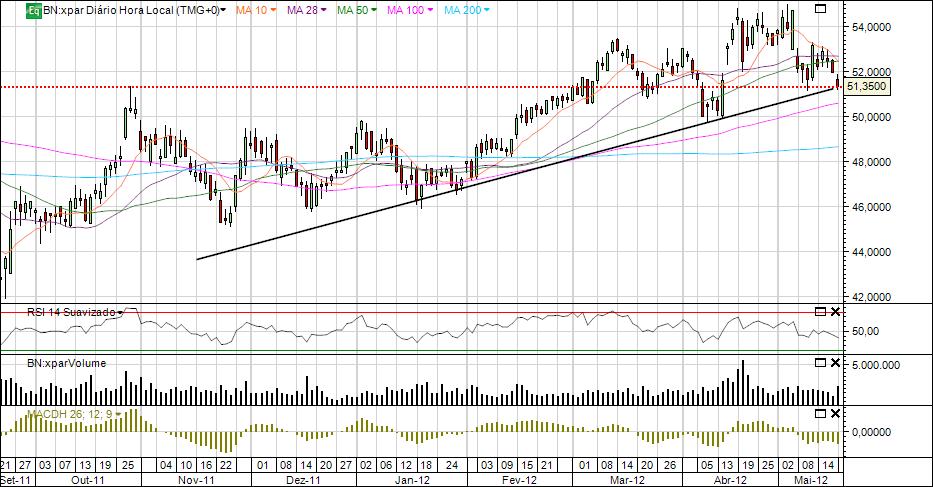
Task: Open the MA 10 indicator dropdown
Action: [x=274, y=10]
